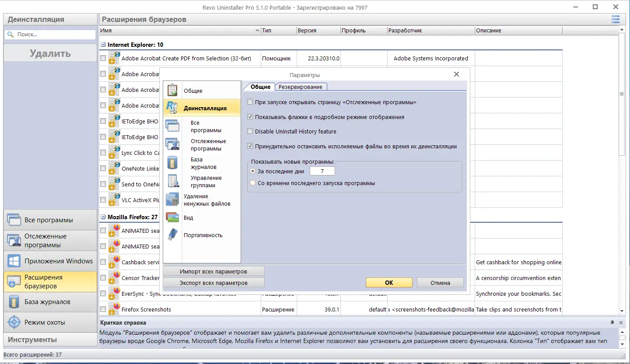The height and width of the screenshot is (364, 630).
Task: Enable «Отслеженные программы» on startup checkbox
Action: pyautogui.click(x=250, y=102)
